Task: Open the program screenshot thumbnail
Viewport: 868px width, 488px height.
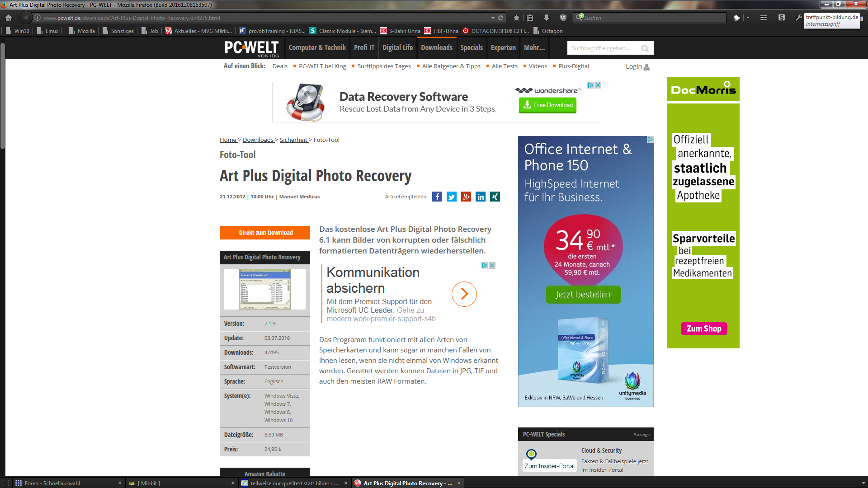Action: click(265, 289)
